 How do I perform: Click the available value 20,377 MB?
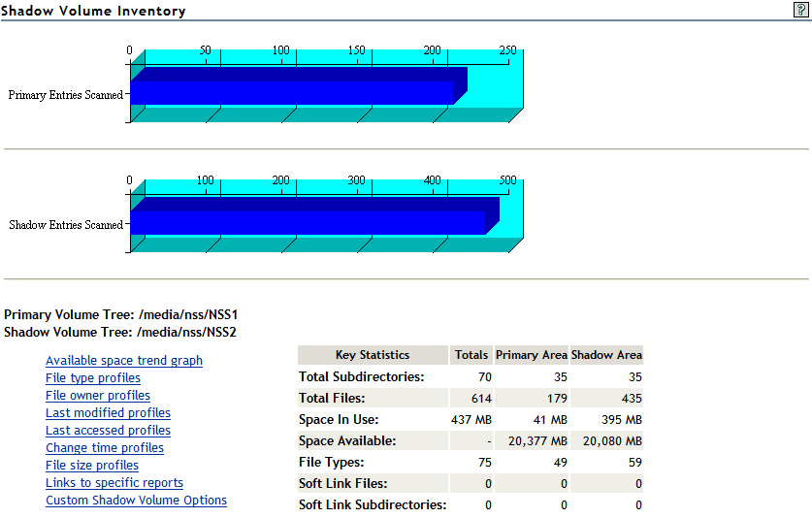coord(537,440)
